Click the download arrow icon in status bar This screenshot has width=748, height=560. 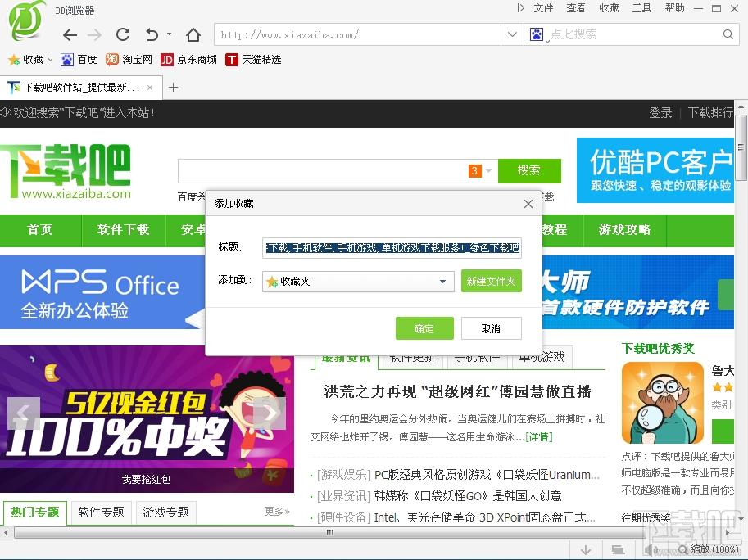[587, 550]
